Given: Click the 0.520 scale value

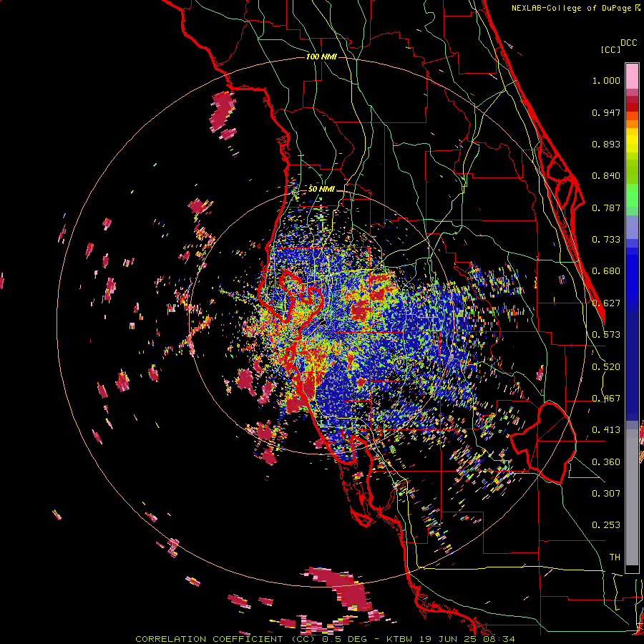Looking at the screenshot, I should tap(606, 367).
